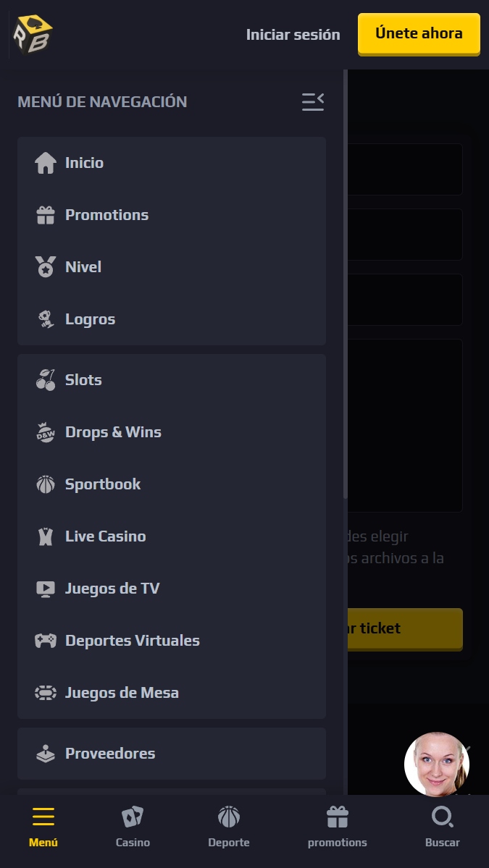This screenshot has height=868, width=489.
Task: Select Juegos de TV menu item
Action: click(112, 589)
